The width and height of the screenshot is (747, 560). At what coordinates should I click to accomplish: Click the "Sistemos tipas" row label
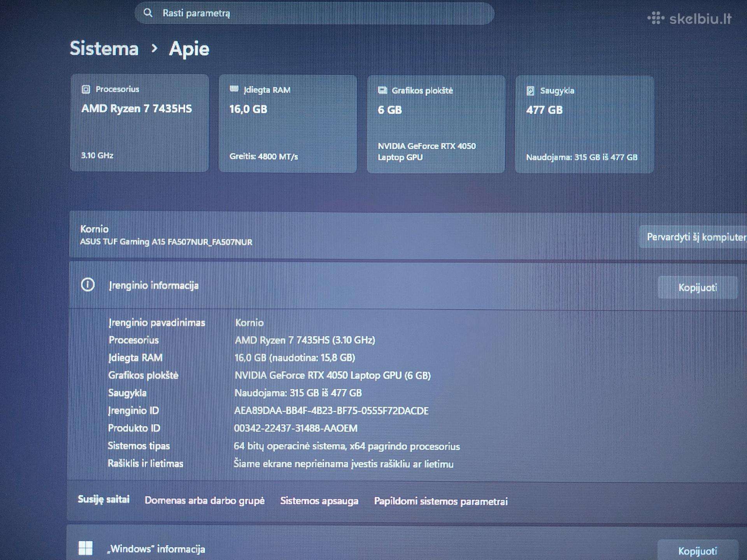pyautogui.click(x=139, y=446)
